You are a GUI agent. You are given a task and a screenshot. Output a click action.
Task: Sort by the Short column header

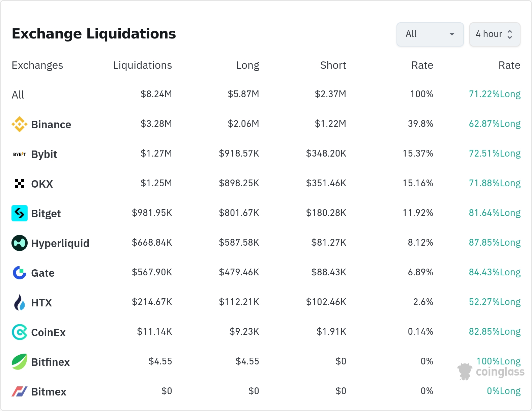pyautogui.click(x=333, y=65)
